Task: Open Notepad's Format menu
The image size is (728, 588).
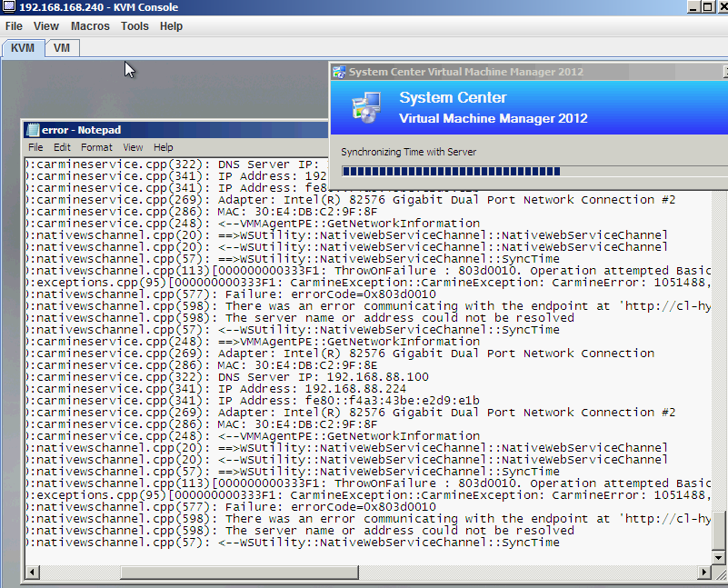Action: pyautogui.click(x=96, y=147)
